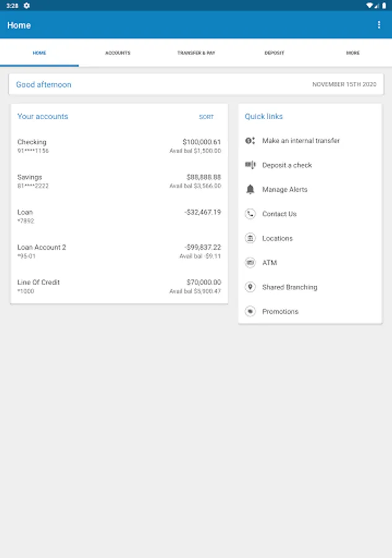Tap the internal transfer icon

click(250, 141)
